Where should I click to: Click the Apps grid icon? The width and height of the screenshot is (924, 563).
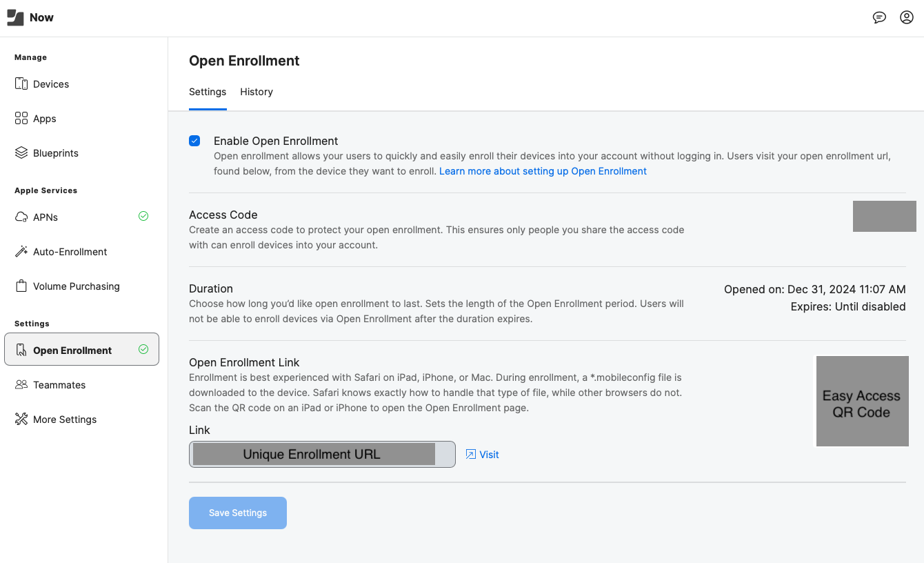click(21, 119)
